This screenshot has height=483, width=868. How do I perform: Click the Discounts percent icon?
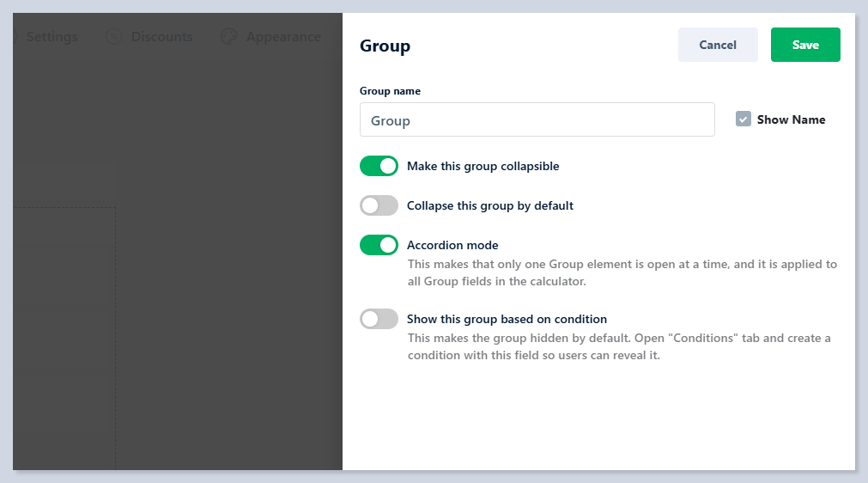tap(113, 37)
